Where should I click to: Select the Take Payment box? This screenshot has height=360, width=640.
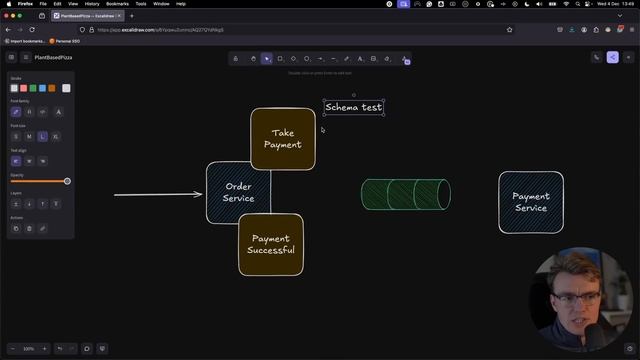click(283, 139)
